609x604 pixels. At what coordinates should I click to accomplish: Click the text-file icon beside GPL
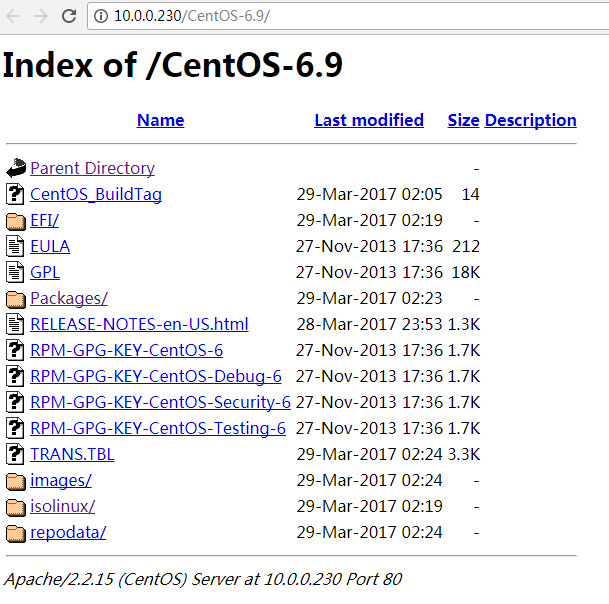16,272
